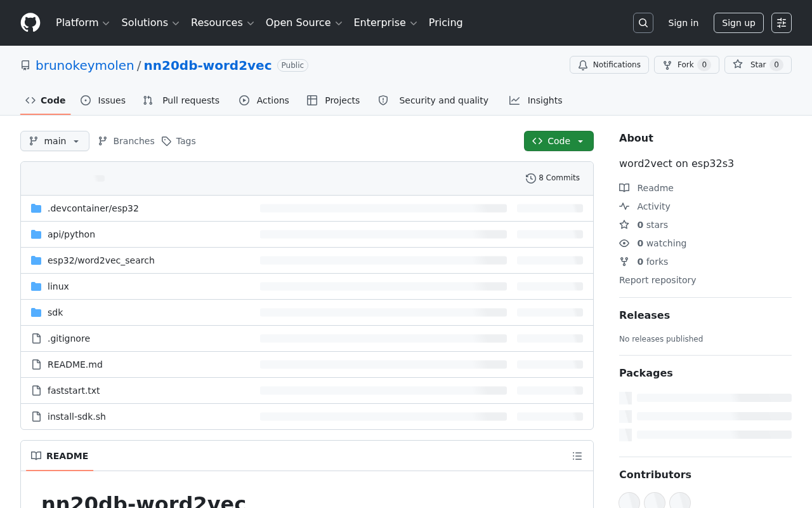Click the .gitignore file icon

(36, 338)
